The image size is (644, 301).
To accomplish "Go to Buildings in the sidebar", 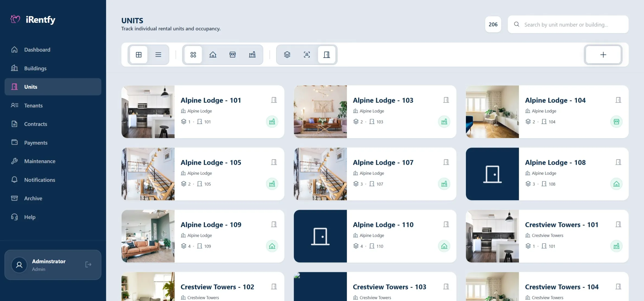I will 53,68.
